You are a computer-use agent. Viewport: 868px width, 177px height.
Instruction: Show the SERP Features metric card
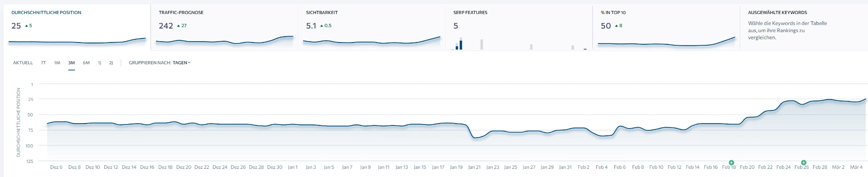point(519,27)
